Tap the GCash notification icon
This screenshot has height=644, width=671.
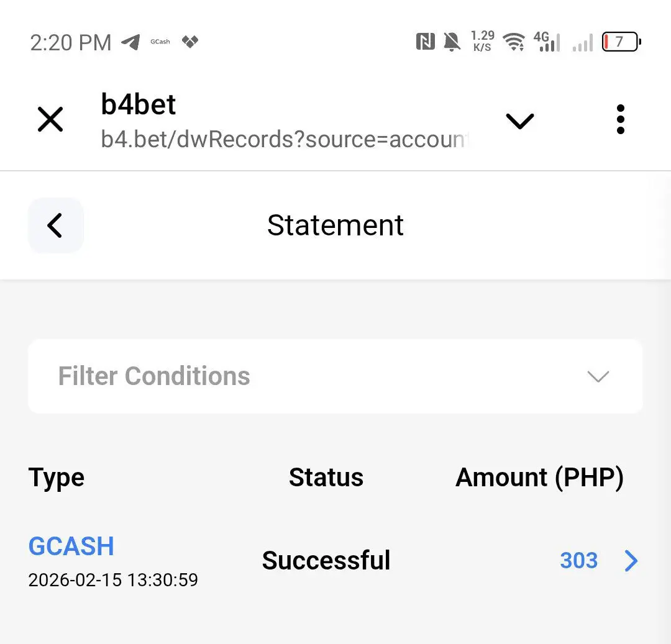[160, 42]
